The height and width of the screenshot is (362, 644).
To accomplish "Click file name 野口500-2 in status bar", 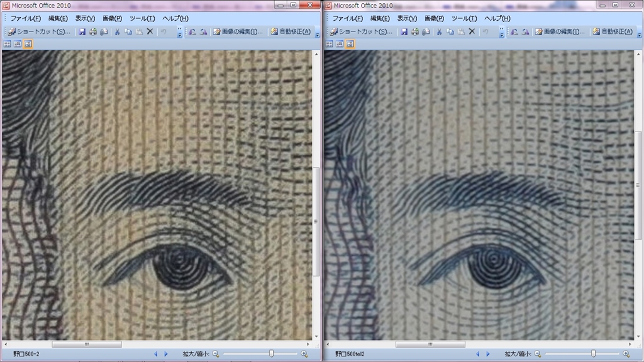I will pyautogui.click(x=26, y=354).
